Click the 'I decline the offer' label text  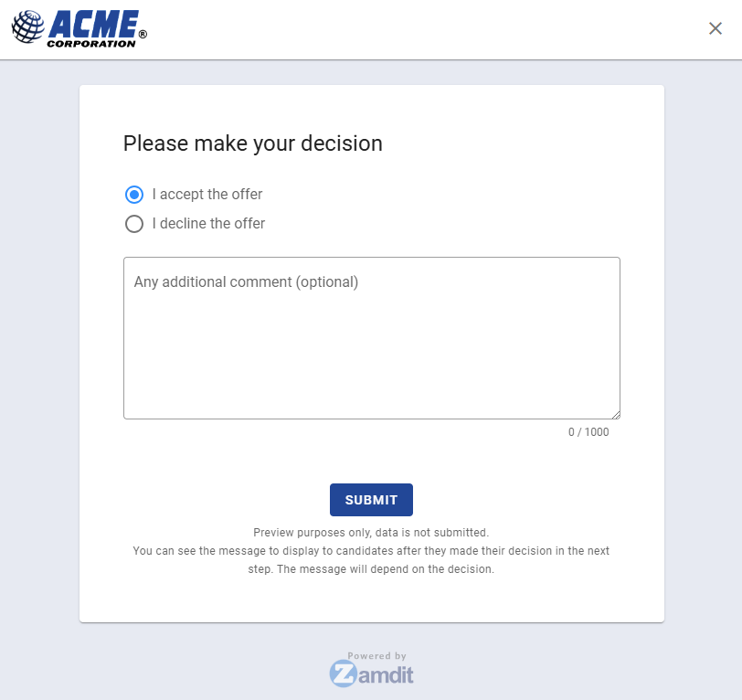click(x=208, y=224)
